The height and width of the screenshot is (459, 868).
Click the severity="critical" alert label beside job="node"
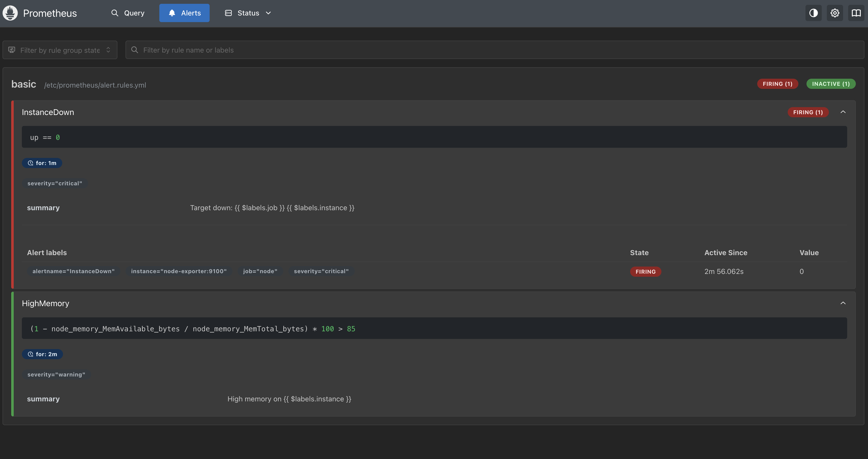click(321, 271)
